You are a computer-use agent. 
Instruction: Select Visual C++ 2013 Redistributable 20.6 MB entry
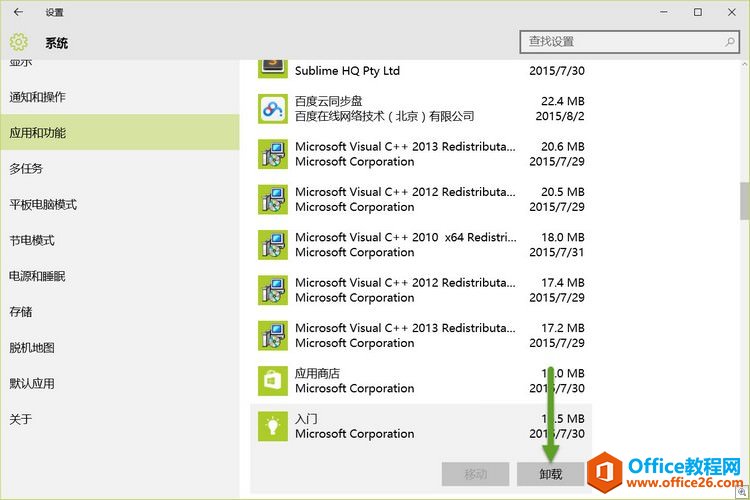click(421, 154)
